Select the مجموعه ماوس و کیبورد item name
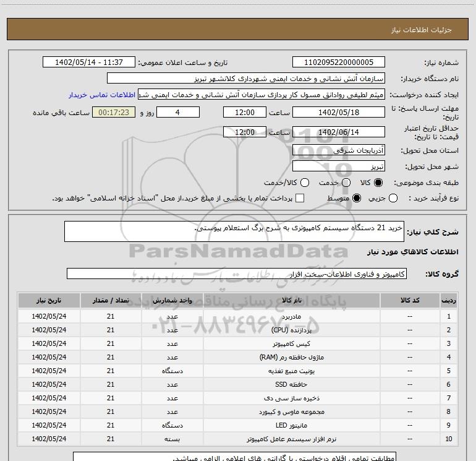The height and width of the screenshot is (461, 476). tap(291, 411)
